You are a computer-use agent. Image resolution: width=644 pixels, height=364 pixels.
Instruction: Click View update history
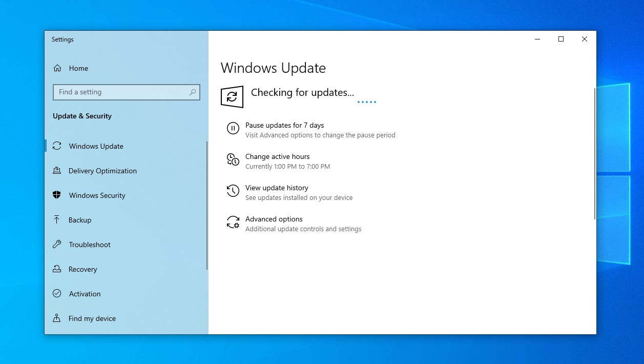277,188
